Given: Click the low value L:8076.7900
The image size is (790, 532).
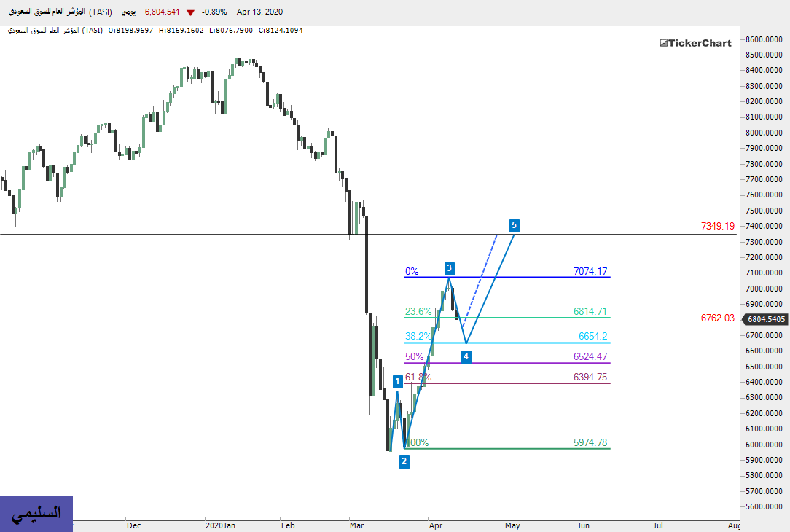Looking at the screenshot, I should [231, 30].
